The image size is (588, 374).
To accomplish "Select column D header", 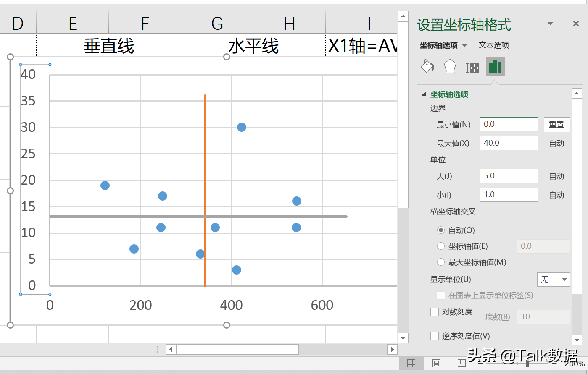I will coord(18,23).
